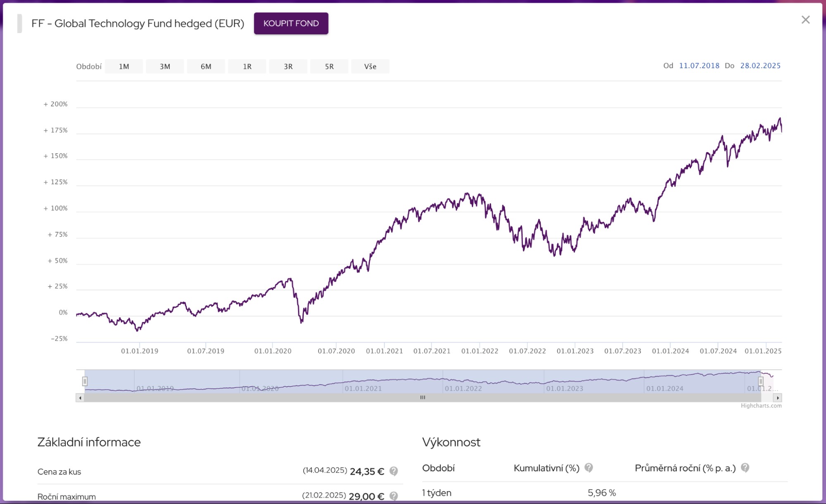Image resolution: width=826 pixels, height=504 pixels.
Task: Click the right arrow of the chart navigator scrollbar
Action: pyautogui.click(x=778, y=397)
